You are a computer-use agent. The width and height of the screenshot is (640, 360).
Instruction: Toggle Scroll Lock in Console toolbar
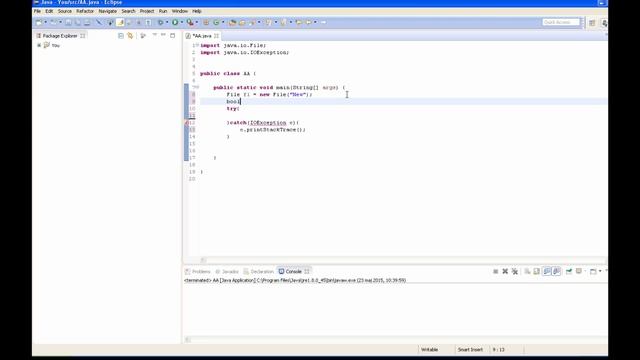[x=537, y=271]
